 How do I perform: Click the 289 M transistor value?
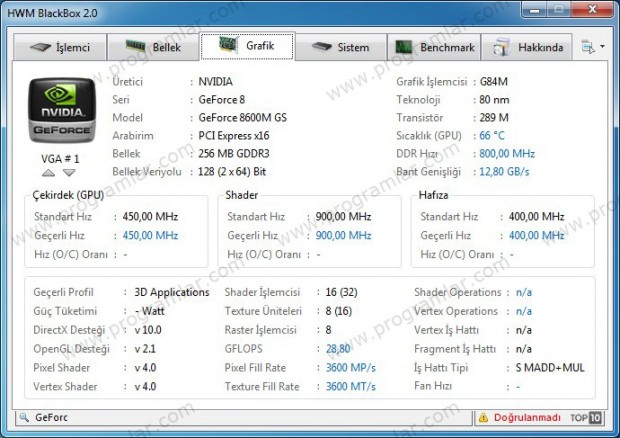[x=494, y=117]
